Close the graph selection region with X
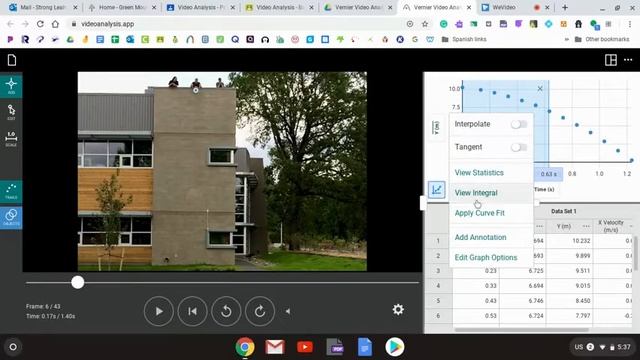This screenshot has width=640, height=360. (540, 89)
